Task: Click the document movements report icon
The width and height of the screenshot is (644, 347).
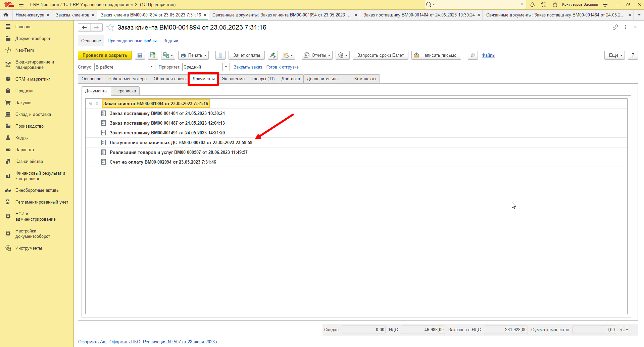Action: tap(220, 55)
